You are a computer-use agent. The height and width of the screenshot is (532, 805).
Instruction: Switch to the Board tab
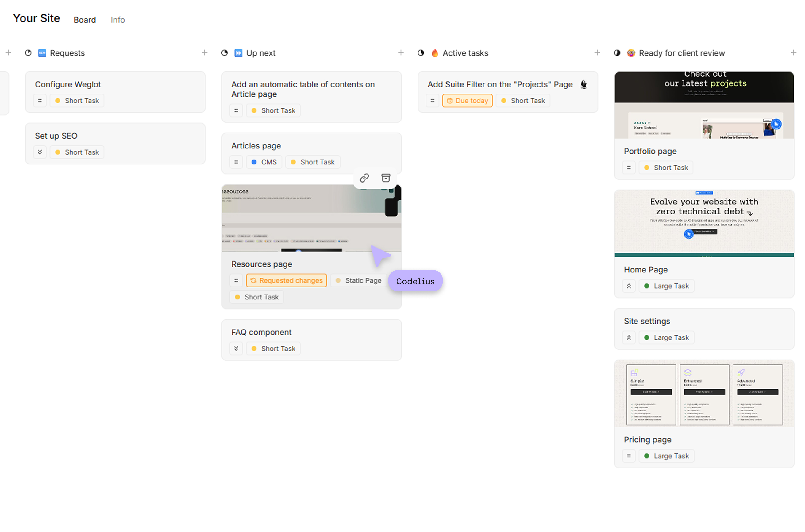(x=85, y=20)
